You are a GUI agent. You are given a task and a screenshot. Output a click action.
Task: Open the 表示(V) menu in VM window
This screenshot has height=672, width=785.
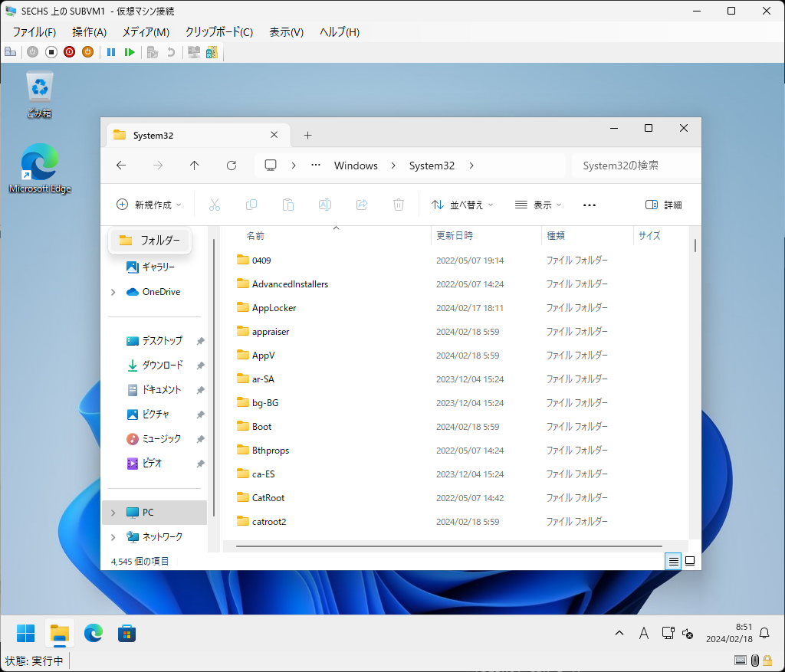point(287,32)
